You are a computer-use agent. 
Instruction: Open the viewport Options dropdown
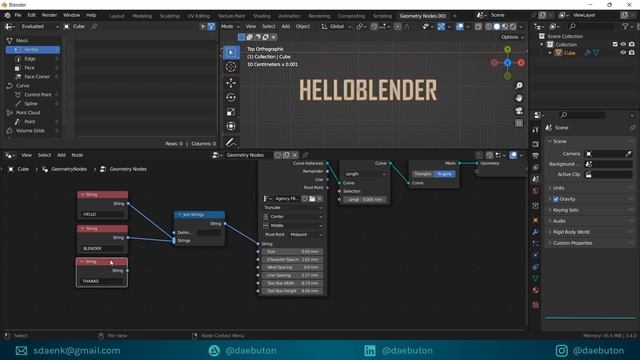pos(512,37)
